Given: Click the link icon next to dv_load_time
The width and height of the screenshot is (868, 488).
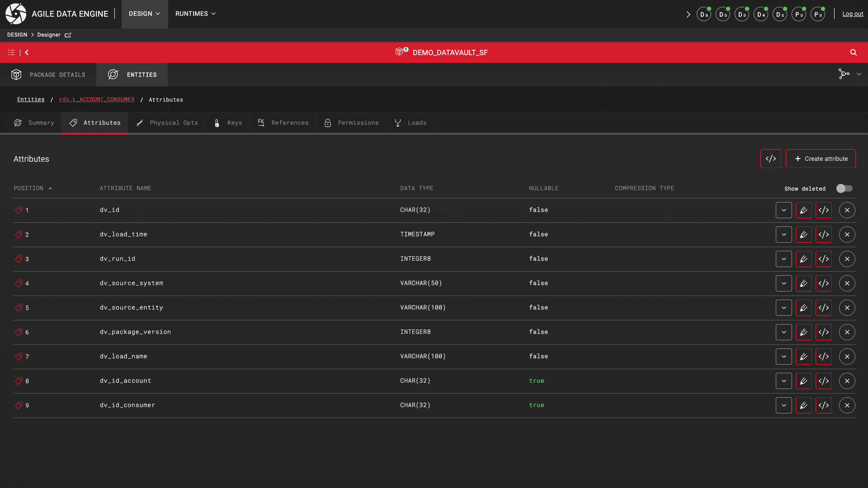Looking at the screenshot, I should point(19,234).
